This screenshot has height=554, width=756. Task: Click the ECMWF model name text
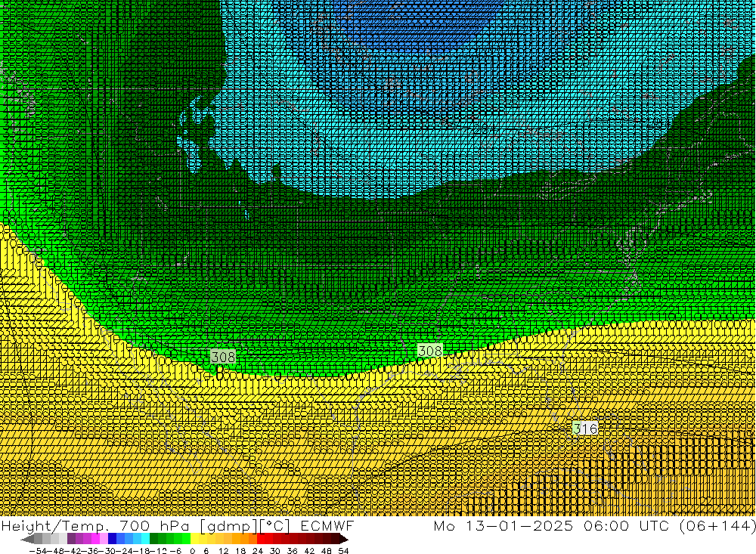point(327,525)
